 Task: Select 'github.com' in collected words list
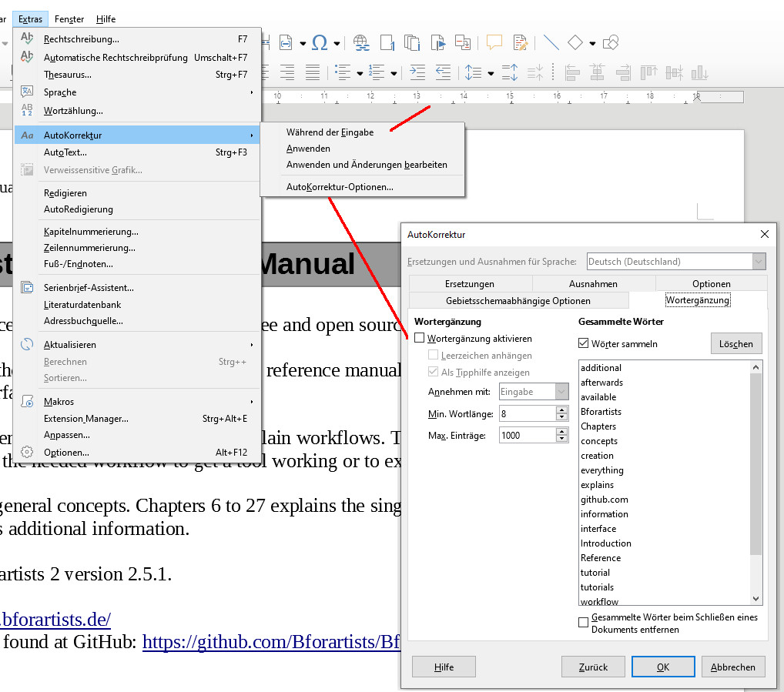click(x=605, y=500)
